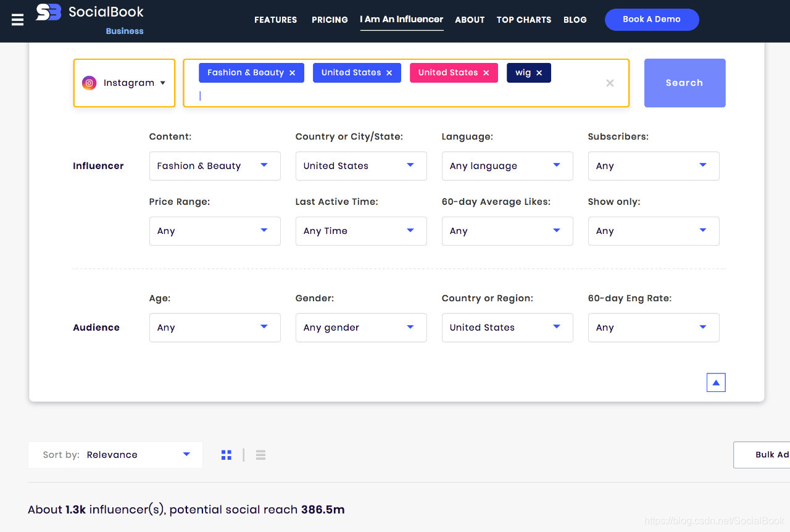790x532 pixels.
Task: Open the Content dropdown showing Fashion & Beauty
Action: (215, 166)
